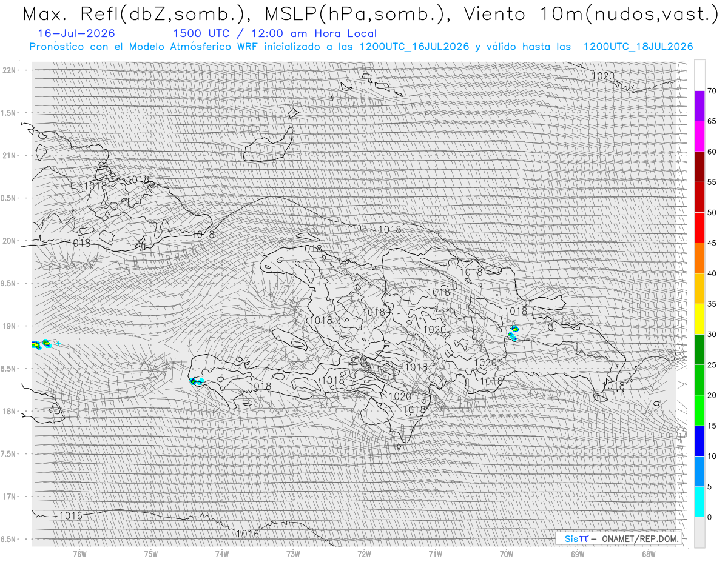Click the 21N latitude label
Image resolution: width=728 pixels, height=562 pixels.
(x=10, y=156)
